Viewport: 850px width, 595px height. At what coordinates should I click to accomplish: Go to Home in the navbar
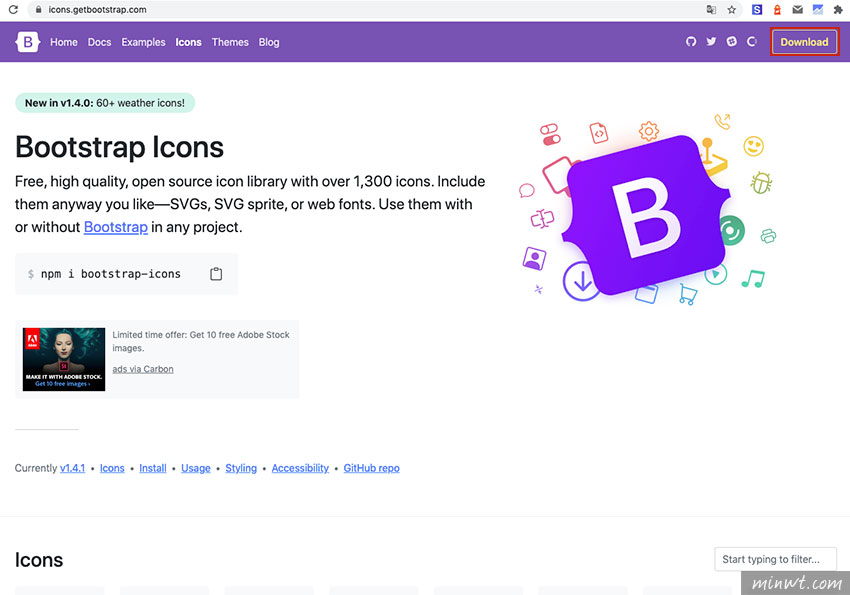click(64, 42)
